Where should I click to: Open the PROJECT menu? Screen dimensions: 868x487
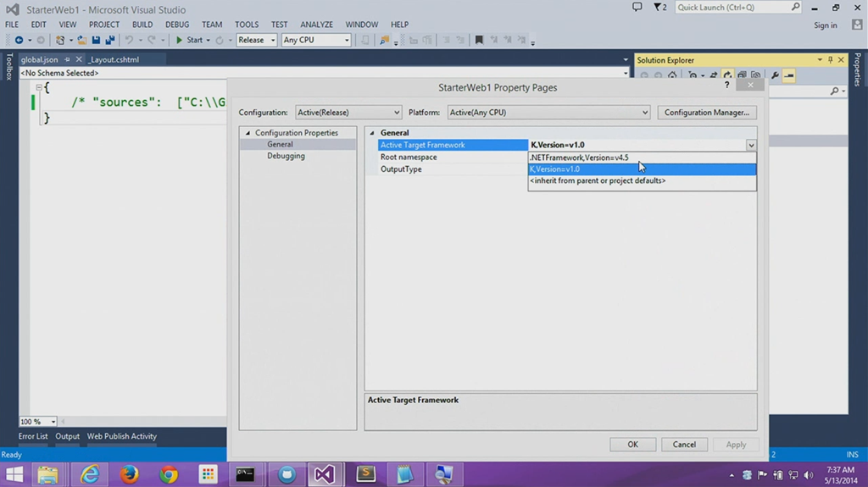104,25
